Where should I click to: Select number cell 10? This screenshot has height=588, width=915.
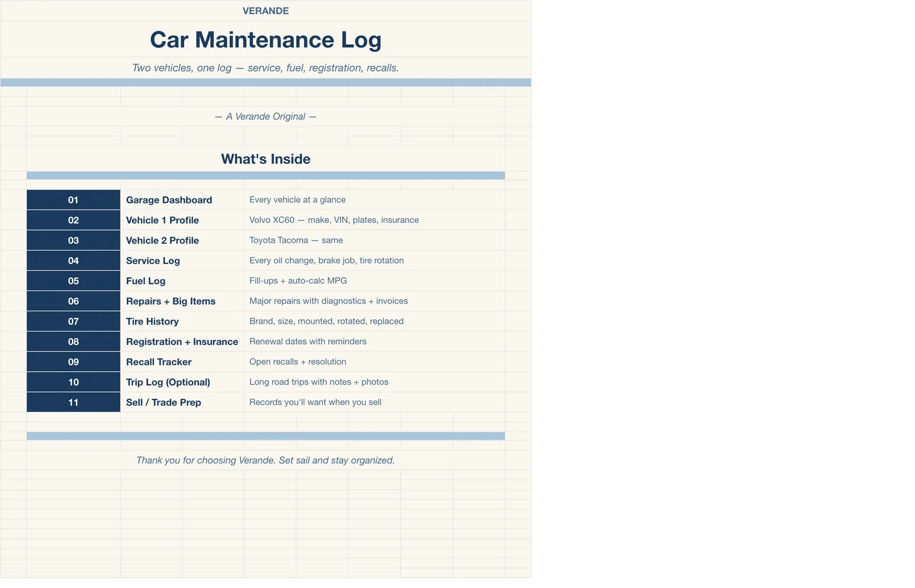(73, 382)
